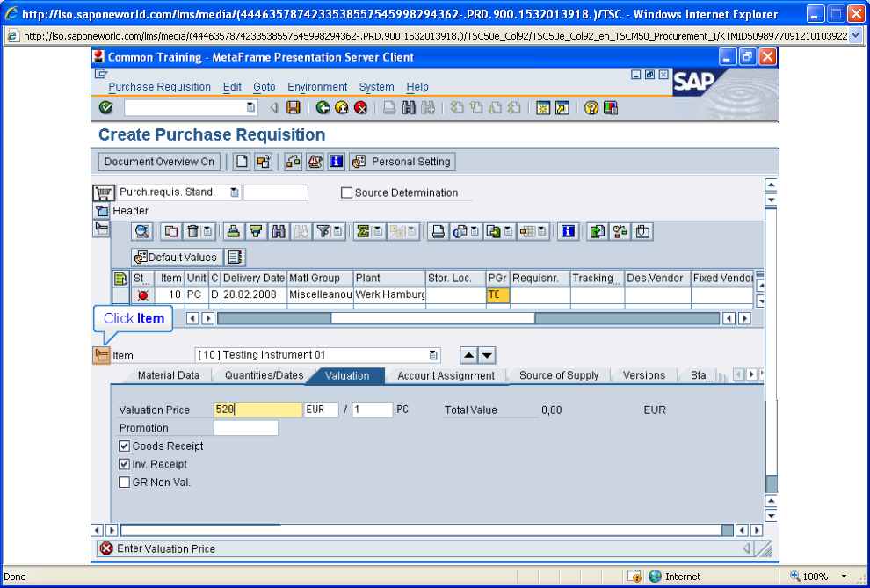870x588 pixels.
Task: Click the Copy item icon
Action: click(171, 231)
